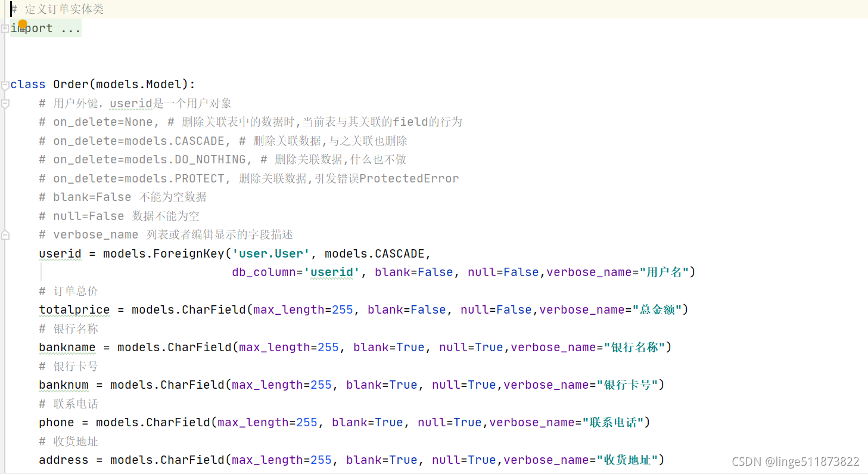Click the 'blank=False 不能为空数据' comment
The height and width of the screenshot is (474, 868).
[x=123, y=197]
